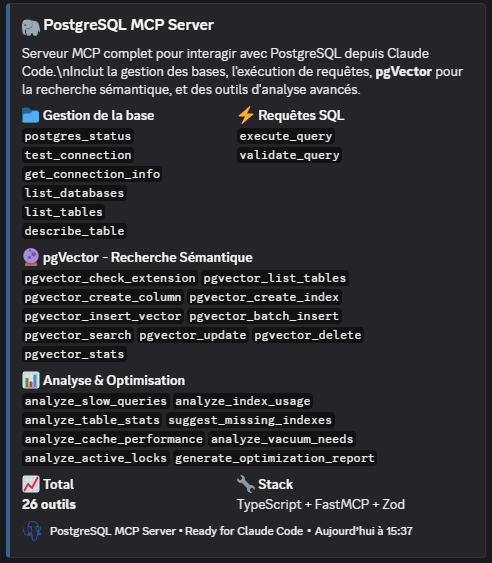This screenshot has height=563, width=492.
Task: Select the postgres_status code tag
Action: point(78,136)
